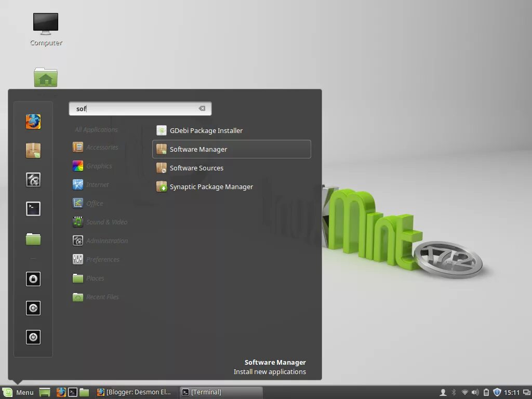Select the Accessories category
The width and height of the screenshot is (532, 399).
[96, 147]
